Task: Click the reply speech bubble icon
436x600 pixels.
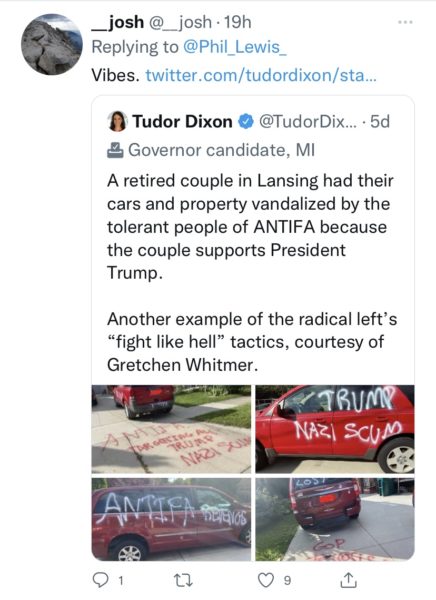Action: [x=101, y=580]
